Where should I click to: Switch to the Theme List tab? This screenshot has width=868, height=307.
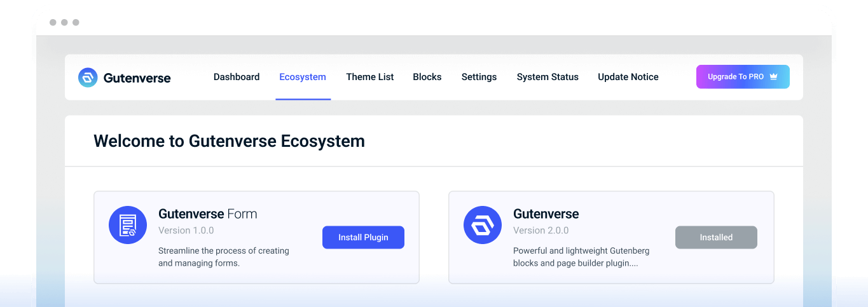[370, 77]
